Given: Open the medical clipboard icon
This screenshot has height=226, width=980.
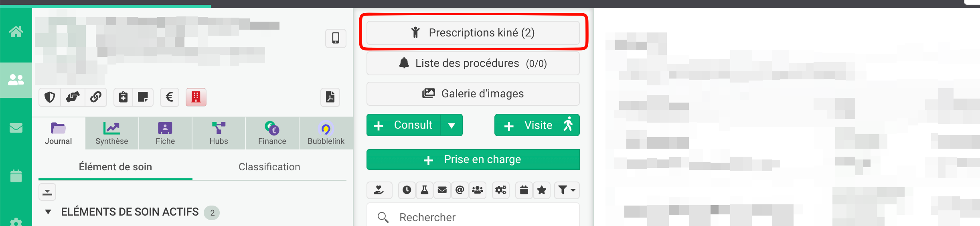Looking at the screenshot, I should [124, 97].
